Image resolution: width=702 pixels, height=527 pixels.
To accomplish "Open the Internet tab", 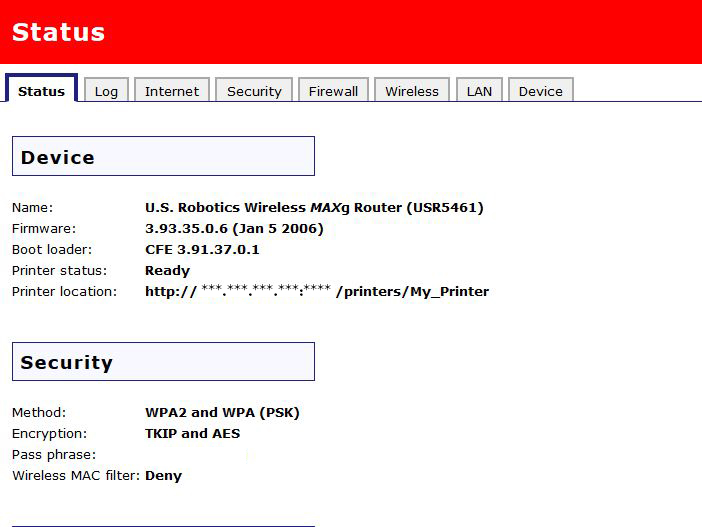I will click(x=172, y=91).
